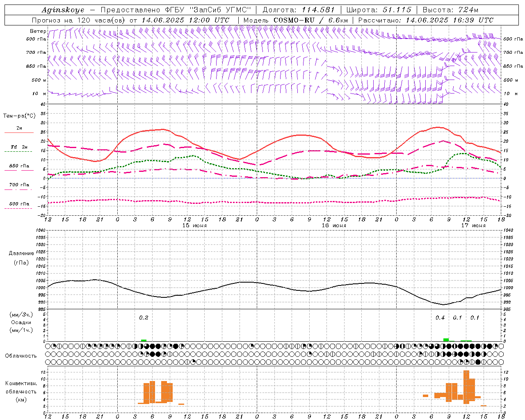The height and width of the screenshot is (420, 525).
Task: Click the calculated time 14.06.2025 16:39 UTC
Action: (x=450, y=20)
